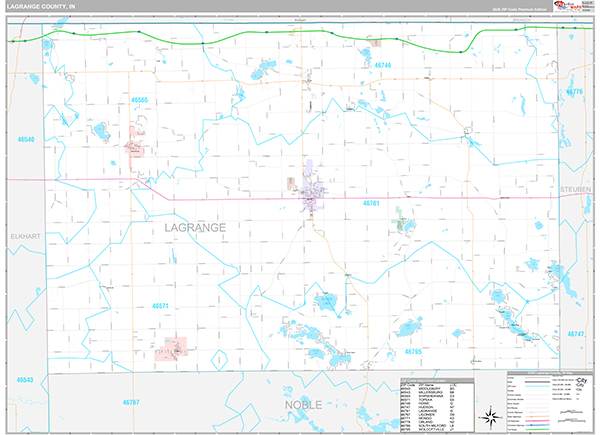Image resolution: width=600 pixels, height=435 pixels.
Task: Click the BRANCH county label in the top margin
Action: [x=522, y=20]
